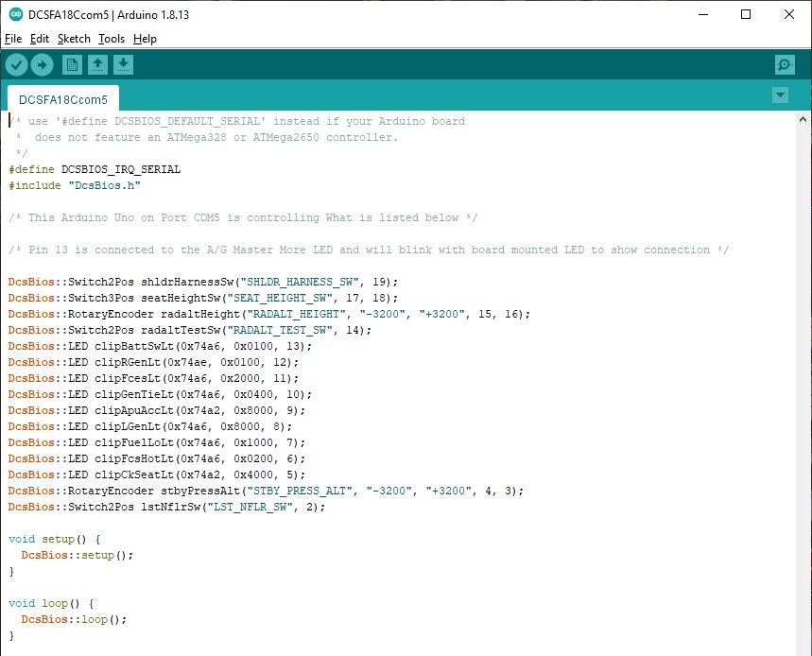Image resolution: width=812 pixels, height=656 pixels.
Task: Click clipFcesLt in the code
Action: point(128,378)
